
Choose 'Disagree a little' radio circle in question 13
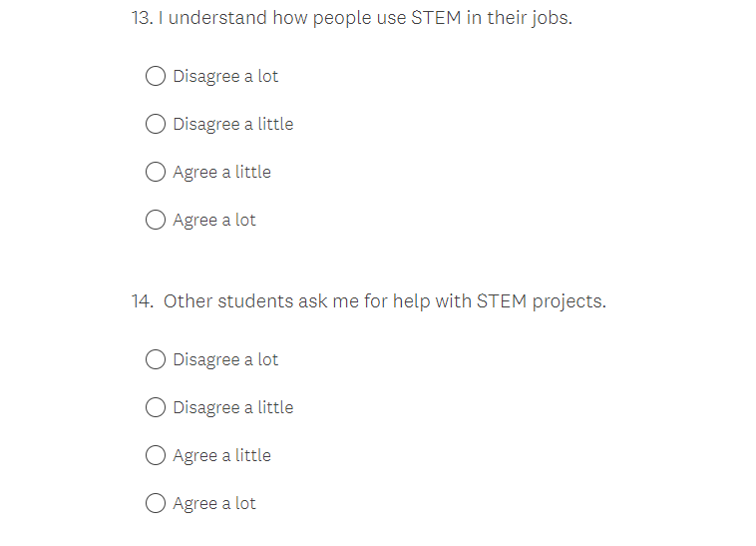tap(156, 124)
